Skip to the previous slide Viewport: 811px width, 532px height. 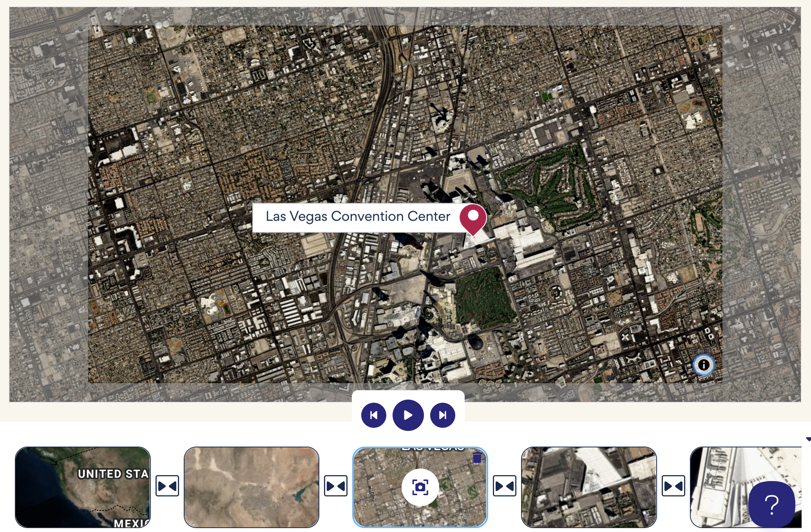pyautogui.click(x=374, y=415)
